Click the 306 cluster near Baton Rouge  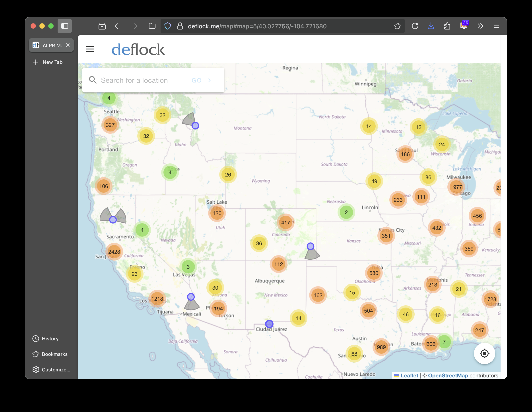point(431,344)
